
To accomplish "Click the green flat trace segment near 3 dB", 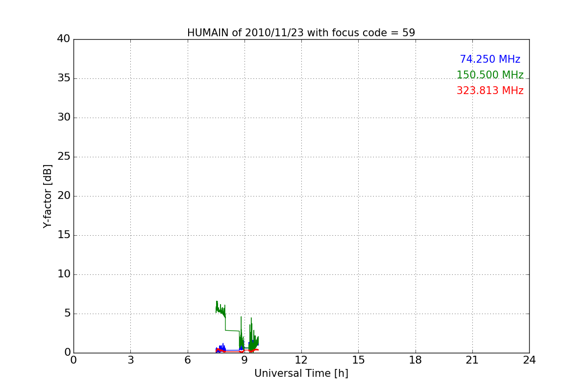I will [232, 330].
